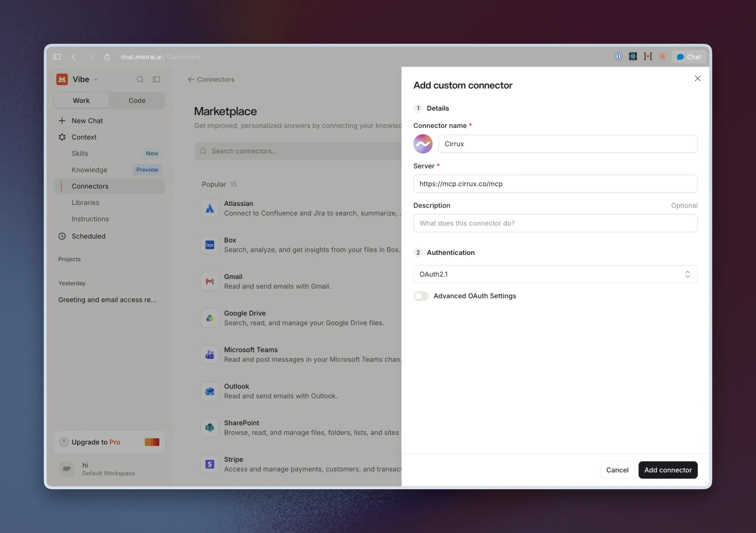Focus the Description input field
Image resolution: width=756 pixels, height=533 pixels.
pyautogui.click(x=555, y=223)
